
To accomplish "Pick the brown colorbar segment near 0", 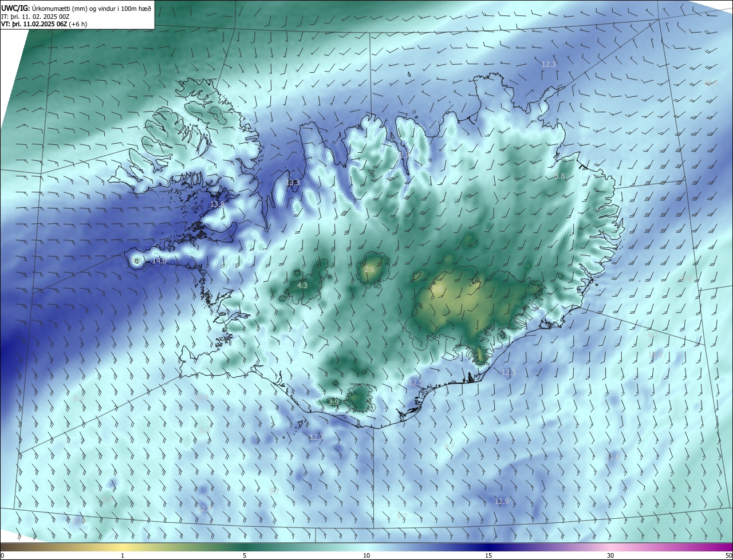I will [11, 547].
